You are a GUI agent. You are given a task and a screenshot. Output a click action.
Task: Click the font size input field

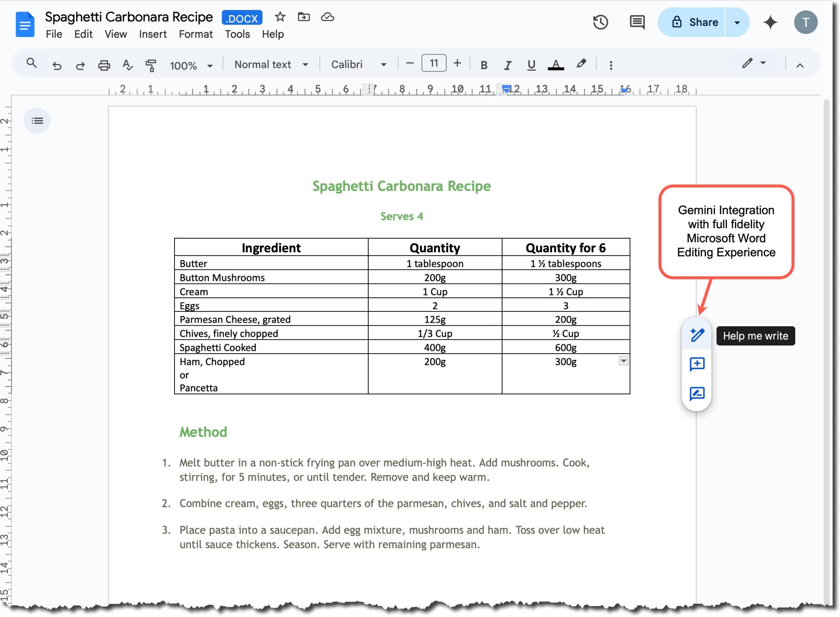click(433, 63)
